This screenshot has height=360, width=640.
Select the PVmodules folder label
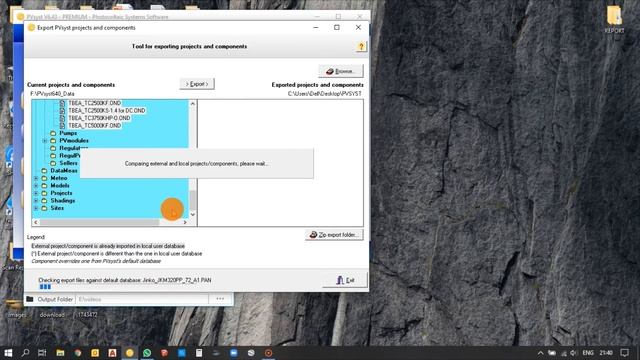pyautogui.click(x=74, y=140)
